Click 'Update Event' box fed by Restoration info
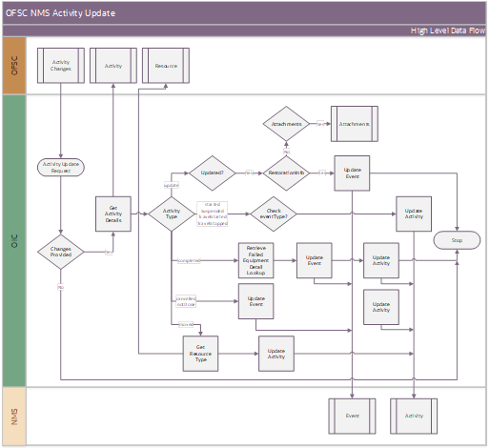The width and height of the screenshot is (490, 448). 352,173
